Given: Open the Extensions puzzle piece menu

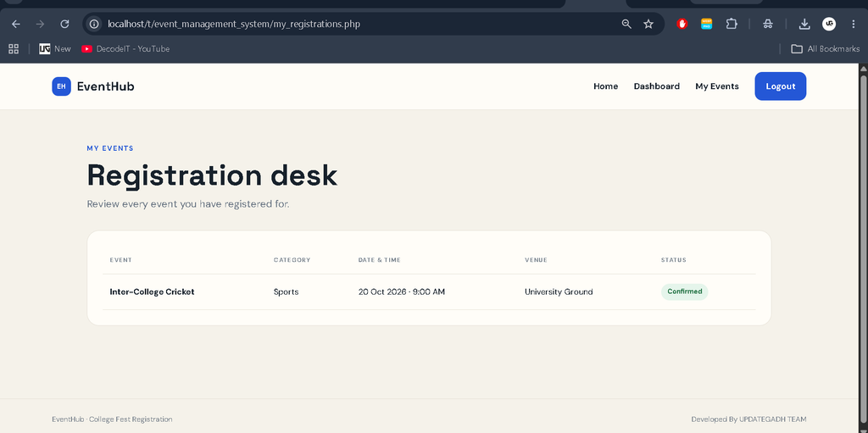Looking at the screenshot, I should [732, 24].
